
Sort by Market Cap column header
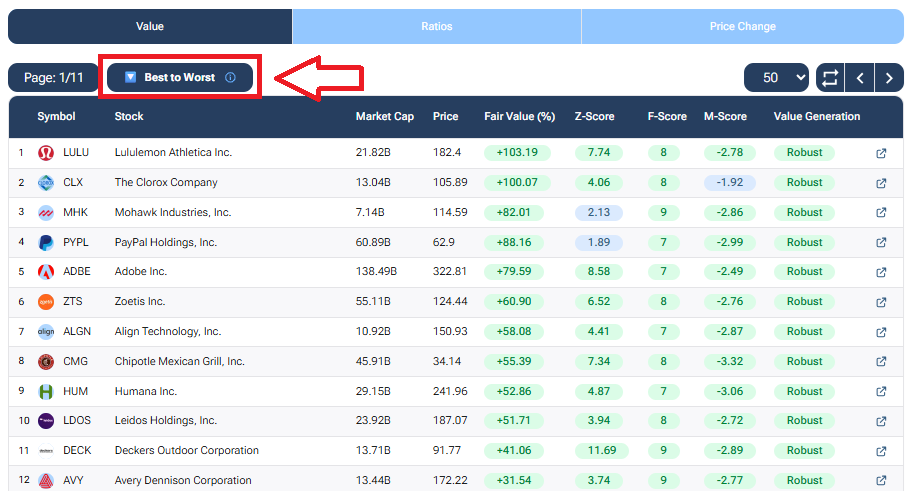tap(384, 117)
